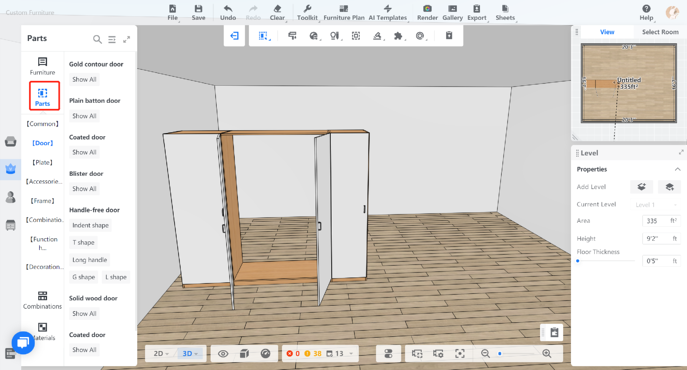The image size is (687, 370).
Task: Start a Render
Action: point(427,13)
